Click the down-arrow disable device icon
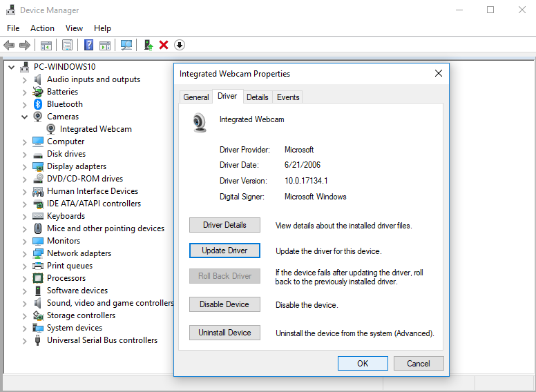The image size is (536, 392). pyautogui.click(x=180, y=45)
